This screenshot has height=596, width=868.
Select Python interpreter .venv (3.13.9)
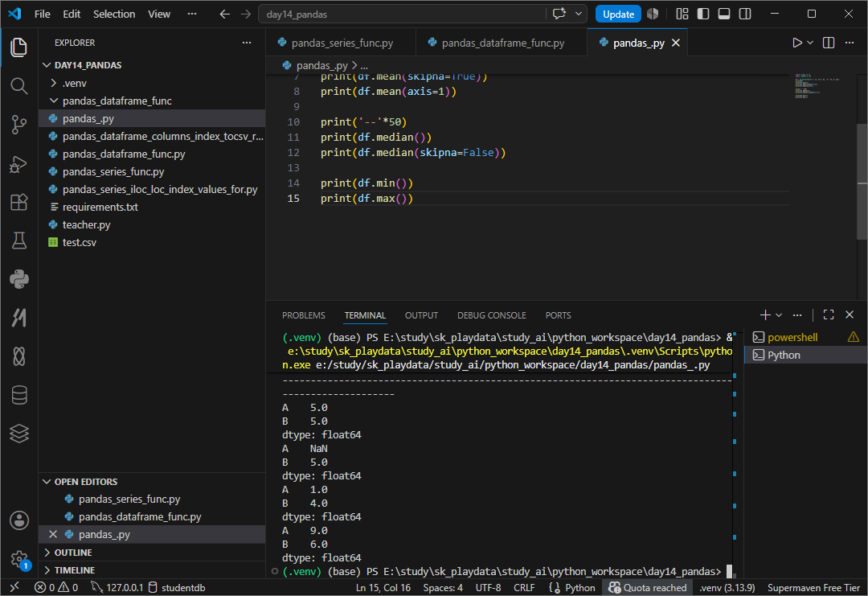727,587
